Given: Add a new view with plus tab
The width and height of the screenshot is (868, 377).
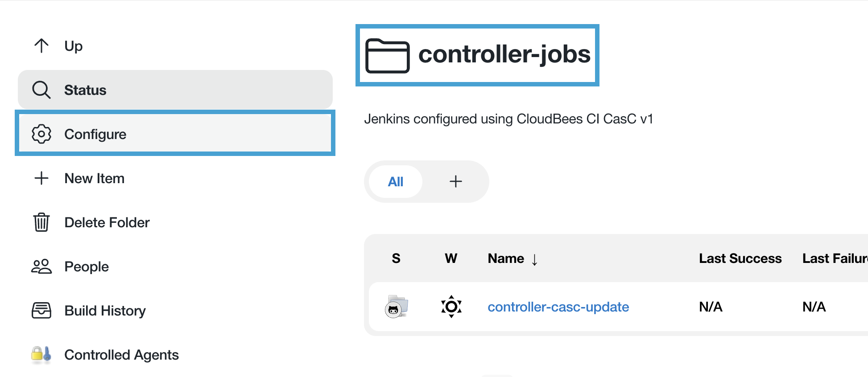Looking at the screenshot, I should tap(455, 181).
